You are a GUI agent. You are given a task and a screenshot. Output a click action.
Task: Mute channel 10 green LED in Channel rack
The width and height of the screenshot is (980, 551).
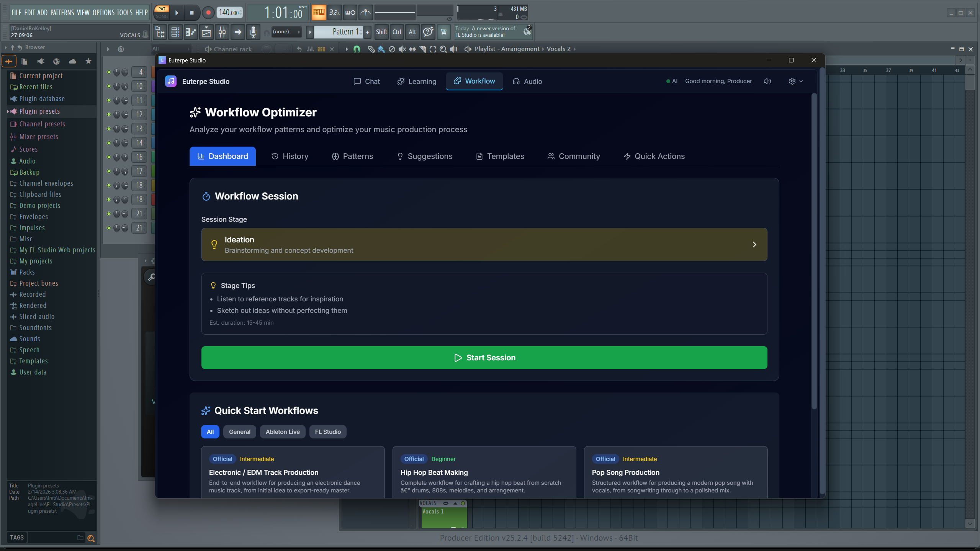click(x=109, y=86)
